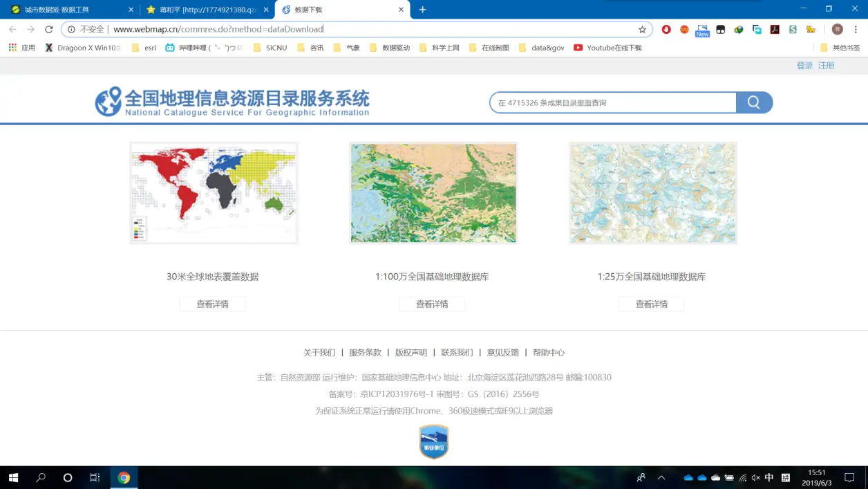The height and width of the screenshot is (489, 868).
Task: Open the green S Stylish extension
Action: 793,30
